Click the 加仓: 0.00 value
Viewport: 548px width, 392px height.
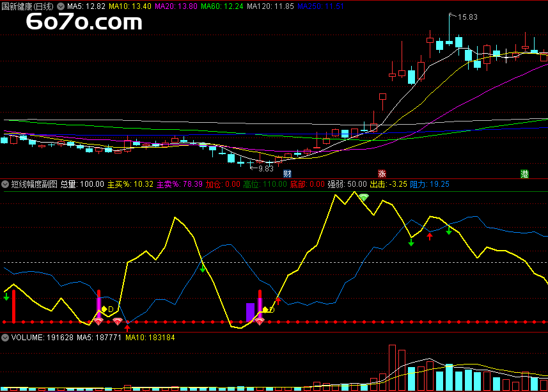click(x=223, y=184)
